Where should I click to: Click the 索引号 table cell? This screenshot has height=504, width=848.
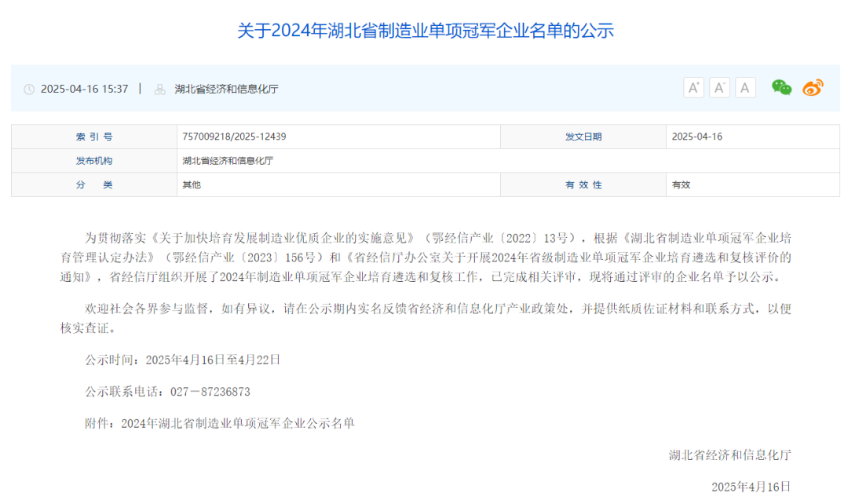94,136
